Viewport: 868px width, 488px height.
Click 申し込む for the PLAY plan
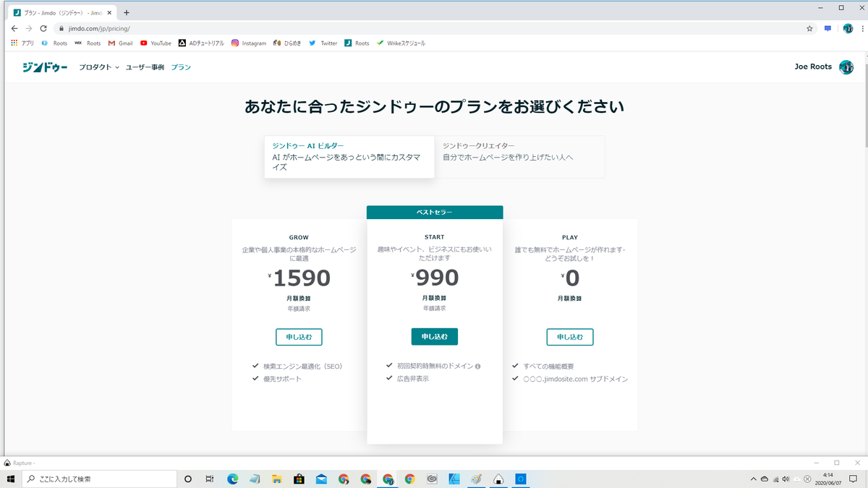point(570,337)
